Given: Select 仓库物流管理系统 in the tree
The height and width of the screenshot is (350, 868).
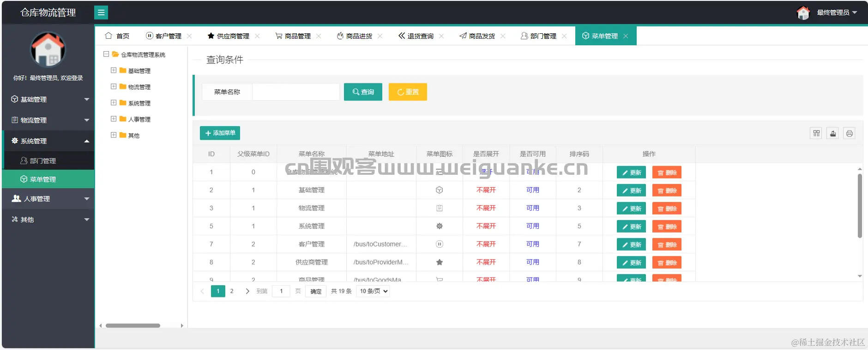Looking at the screenshot, I should tap(143, 55).
